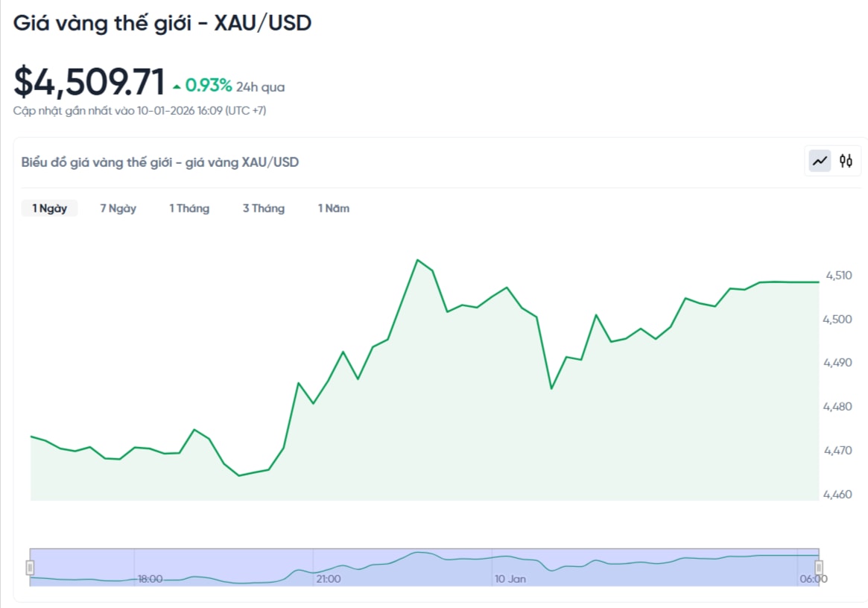The image size is (868, 608).
Task: Switch chart to 3 Tháng range
Action: click(x=264, y=209)
